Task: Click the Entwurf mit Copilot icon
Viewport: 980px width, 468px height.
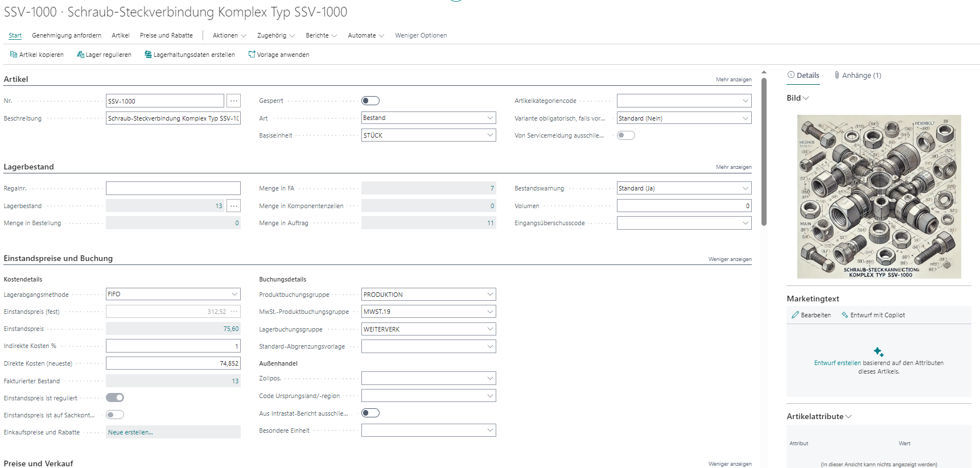Action: [x=845, y=315]
